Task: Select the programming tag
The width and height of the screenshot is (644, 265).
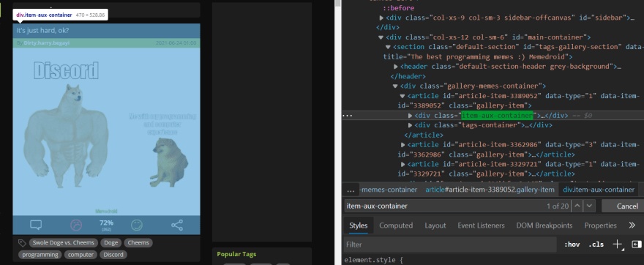Action: [40, 255]
